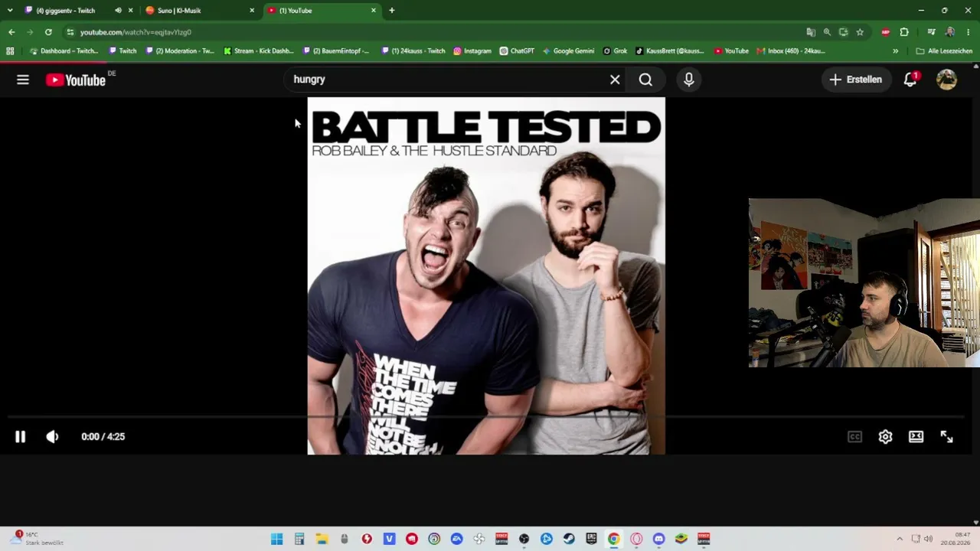
Task: Open the Inbox (460) Gmail bookmark
Action: (791, 51)
